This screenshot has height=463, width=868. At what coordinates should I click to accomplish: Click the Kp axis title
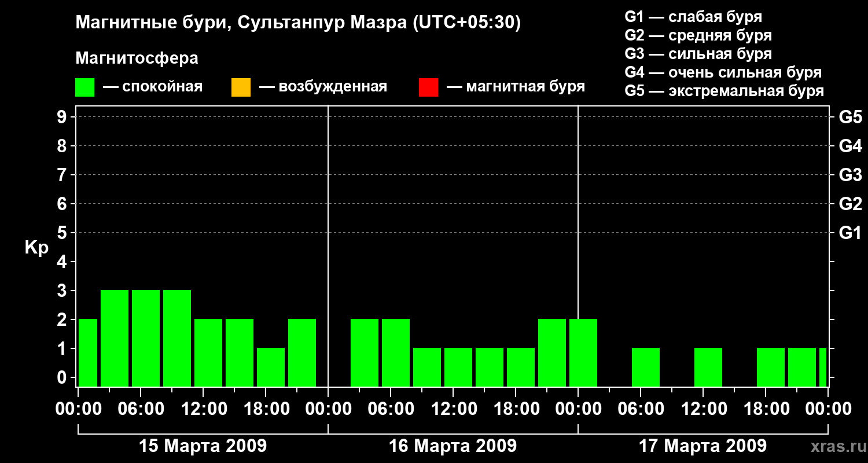pyautogui.click(x=36, y=248)
